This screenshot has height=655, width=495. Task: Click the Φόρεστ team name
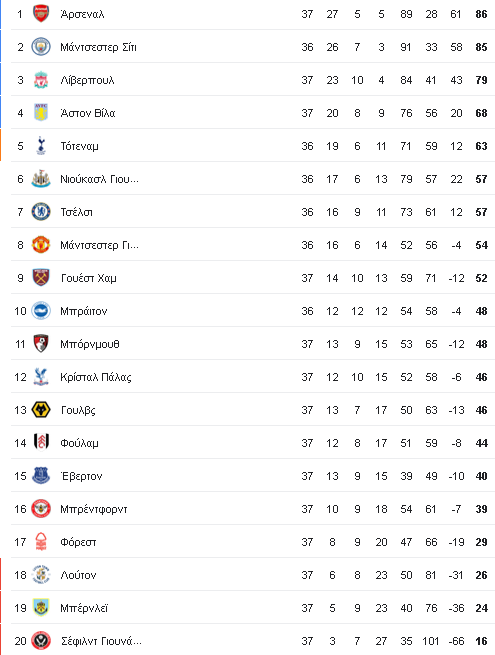pos(78,542)
